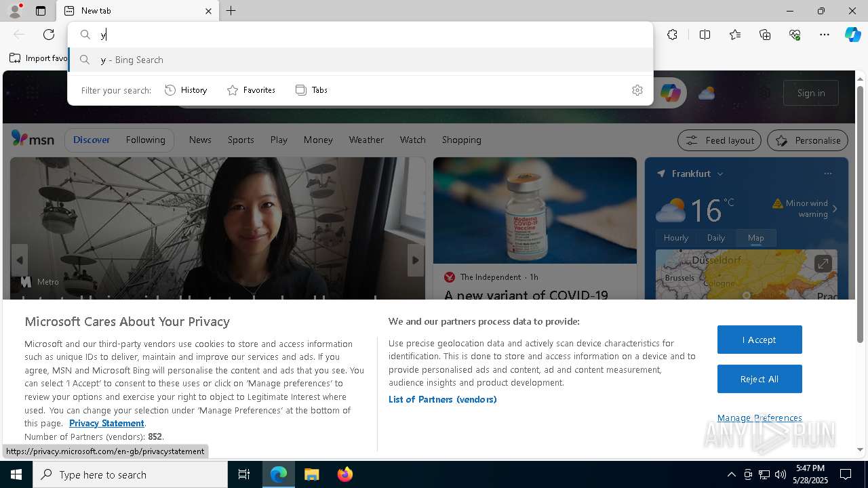Open the Shopping menu item
This screenshot has height=488, width=868.
[x=461, y=140]
